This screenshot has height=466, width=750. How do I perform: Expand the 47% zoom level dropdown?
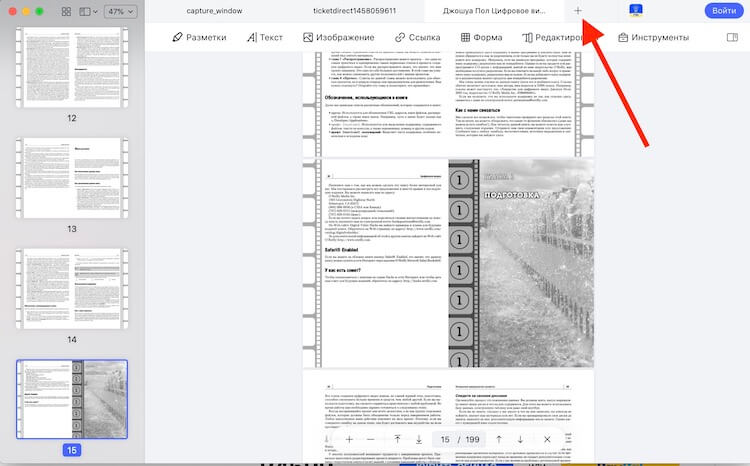(x=120, y=11)
